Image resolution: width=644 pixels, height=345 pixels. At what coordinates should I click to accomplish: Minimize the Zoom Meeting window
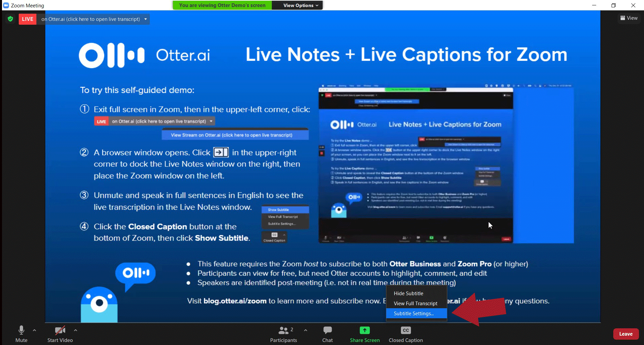[x=594, y=5]
